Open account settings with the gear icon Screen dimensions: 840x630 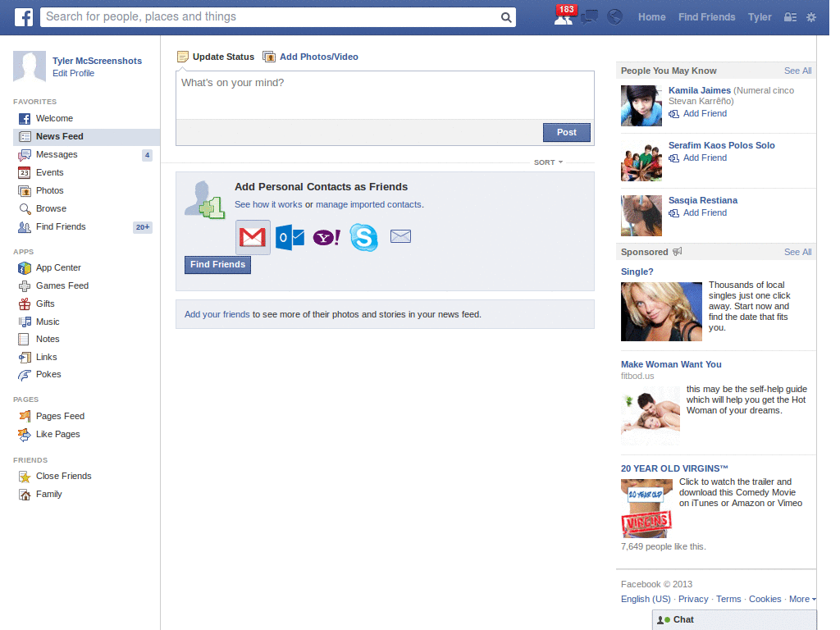810,17
